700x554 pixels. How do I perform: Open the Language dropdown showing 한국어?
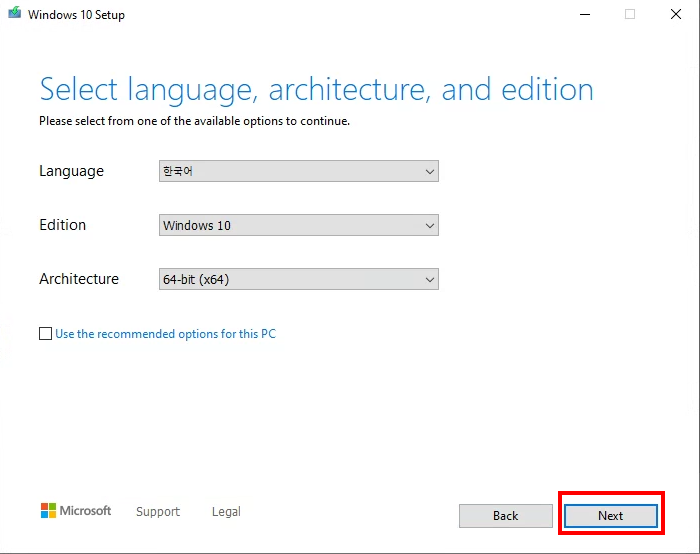(x=299, y=171)
